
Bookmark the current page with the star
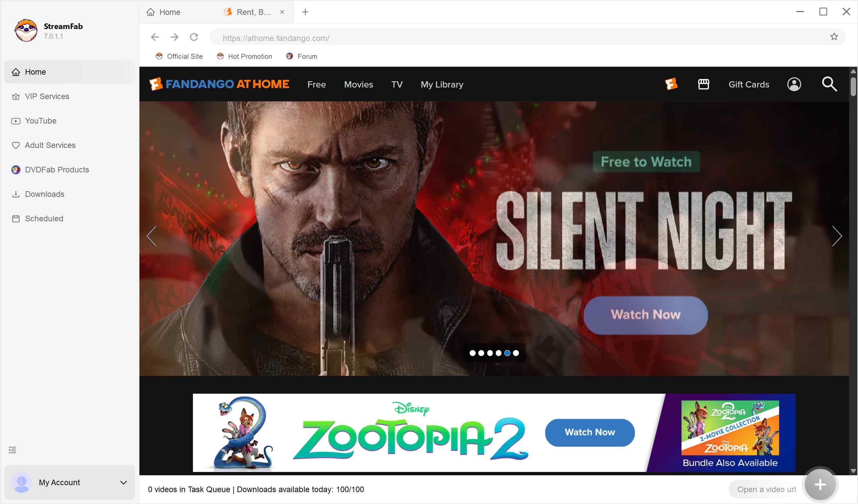[834, 36]
